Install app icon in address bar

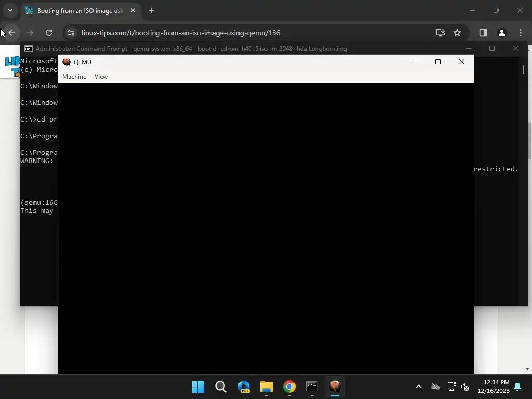(x=440, y=33)
